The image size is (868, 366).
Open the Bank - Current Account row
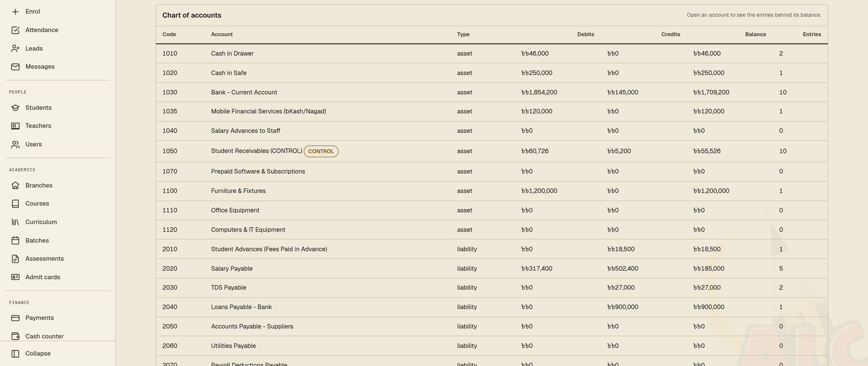492,93
